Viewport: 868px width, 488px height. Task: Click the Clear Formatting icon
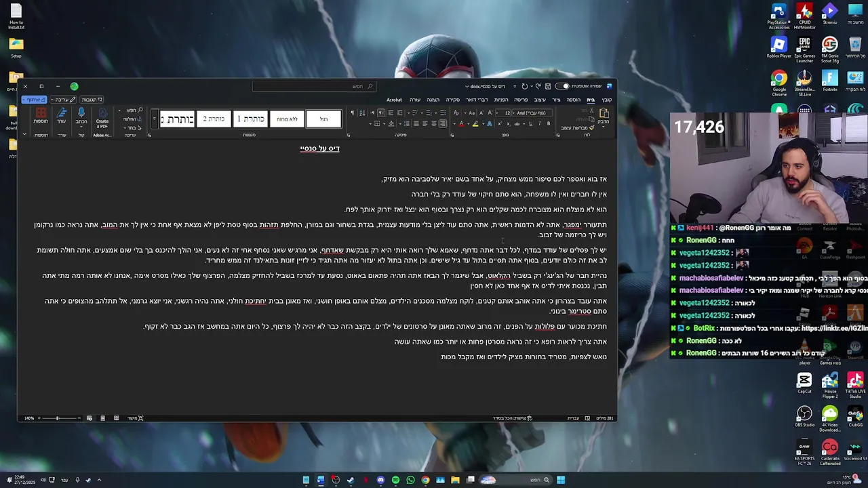[456, 113]
